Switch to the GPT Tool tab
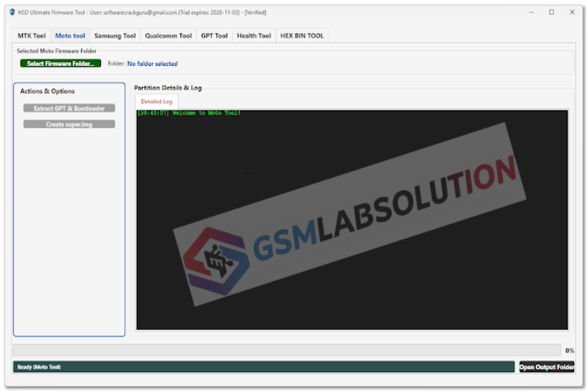The width and height of the screenshot is (588, 392). pyautogui.click(x=214, y=36)
